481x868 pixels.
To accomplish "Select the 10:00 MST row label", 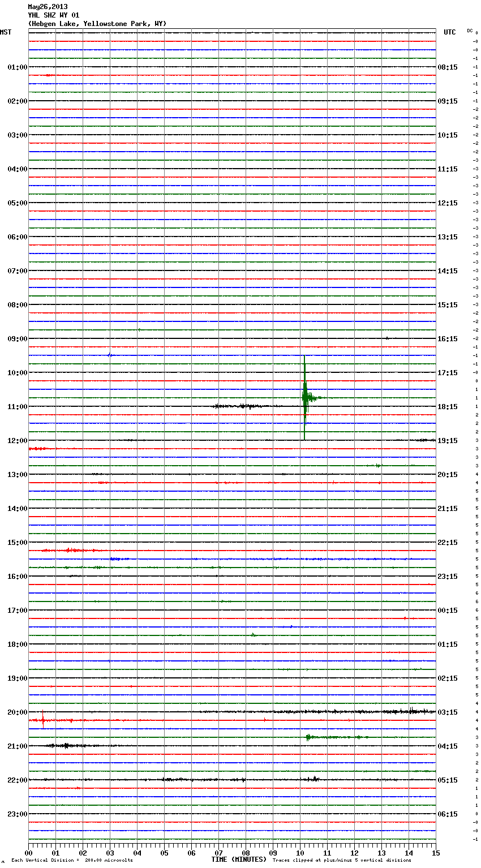I will tap(18, 373).
